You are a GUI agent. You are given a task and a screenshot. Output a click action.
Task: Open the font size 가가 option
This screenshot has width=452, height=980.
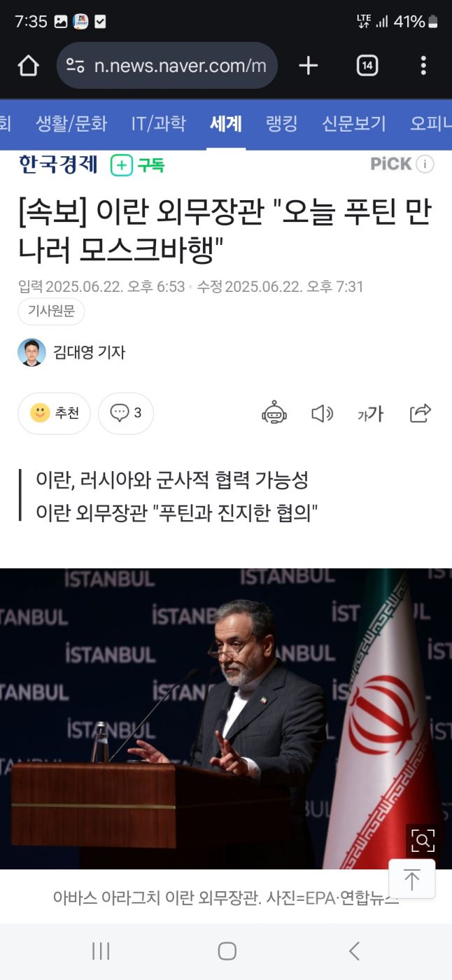pyautogui.click(x=371, y=414)
